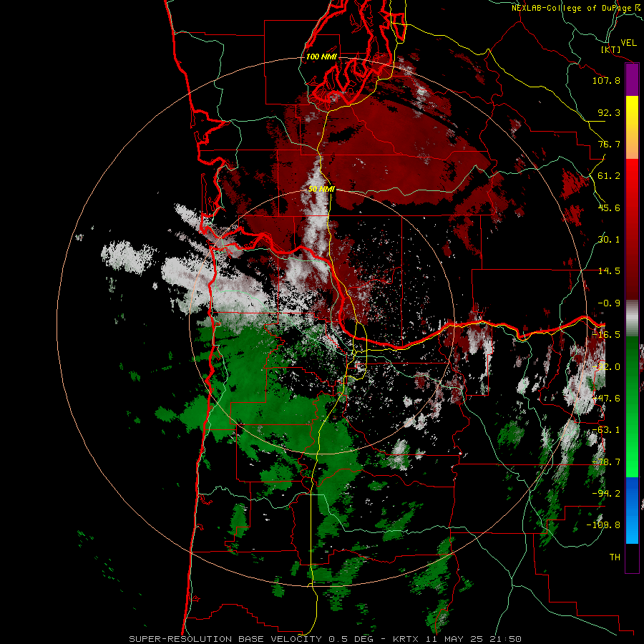Click the -0.9 scale value

click(609, 303)
